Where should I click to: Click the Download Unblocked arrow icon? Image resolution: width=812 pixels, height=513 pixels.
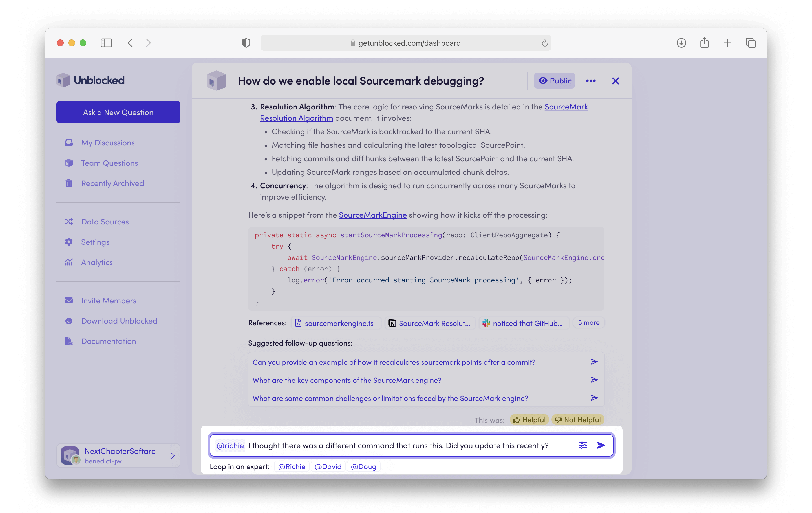[69, 321]
